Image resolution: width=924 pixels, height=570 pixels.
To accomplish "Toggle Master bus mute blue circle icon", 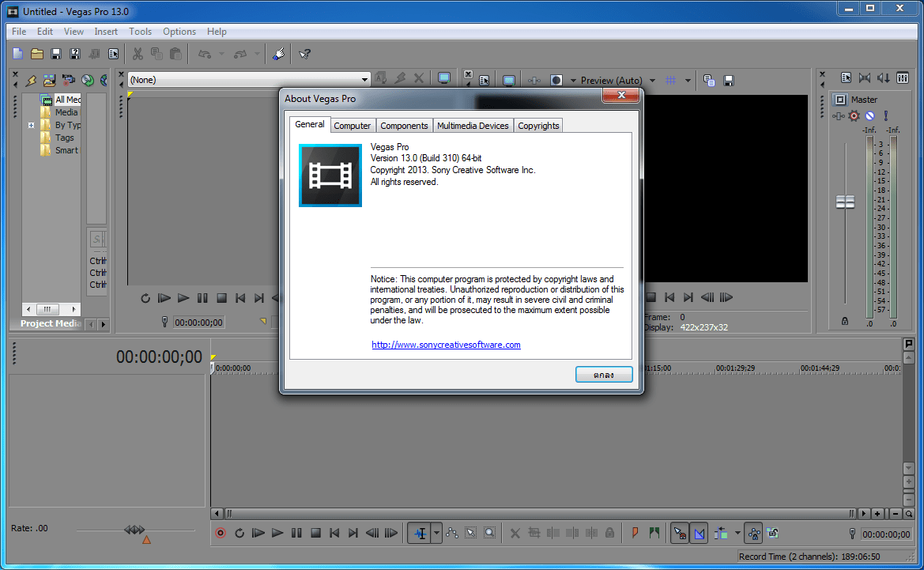I will 869,115.
